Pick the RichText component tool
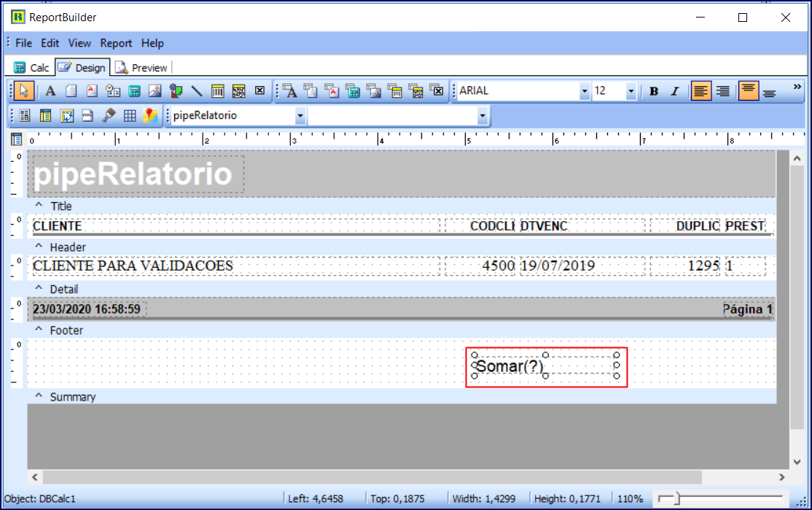This screenshot has width=812, height=510. click(x=92, y=91)
